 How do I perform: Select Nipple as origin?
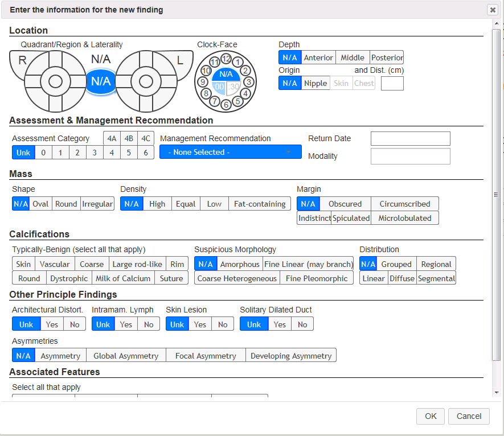point(315,83)
